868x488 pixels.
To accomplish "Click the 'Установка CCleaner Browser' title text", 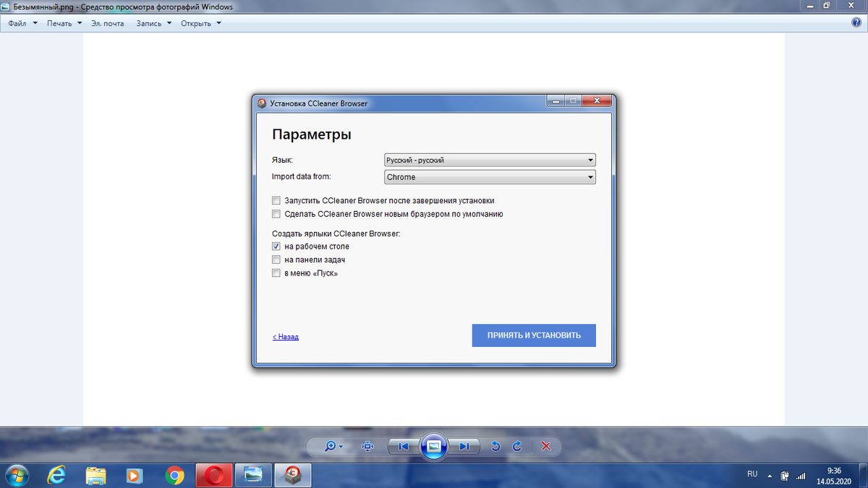I will coord(319,103).
